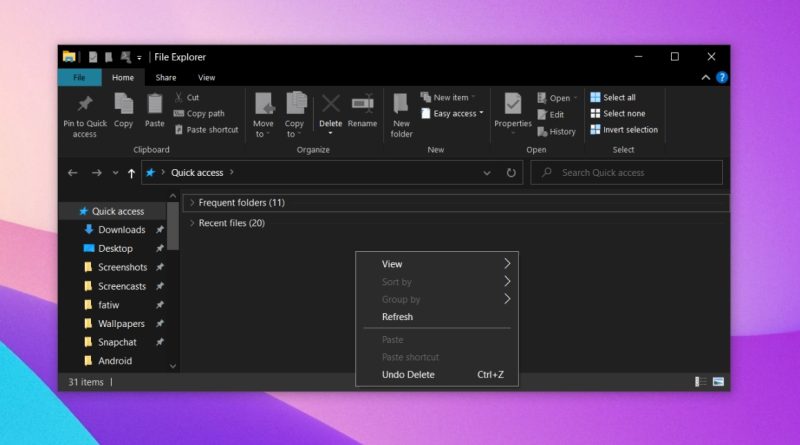Screen dimensions: 800x445
Task: Open the Copy to ribbon command
Action: click(x=294, y=115)
